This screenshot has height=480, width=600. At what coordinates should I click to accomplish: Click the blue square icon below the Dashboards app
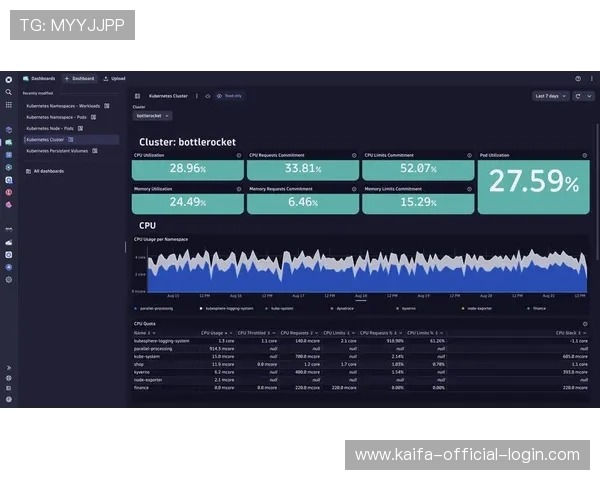[8, 155]
